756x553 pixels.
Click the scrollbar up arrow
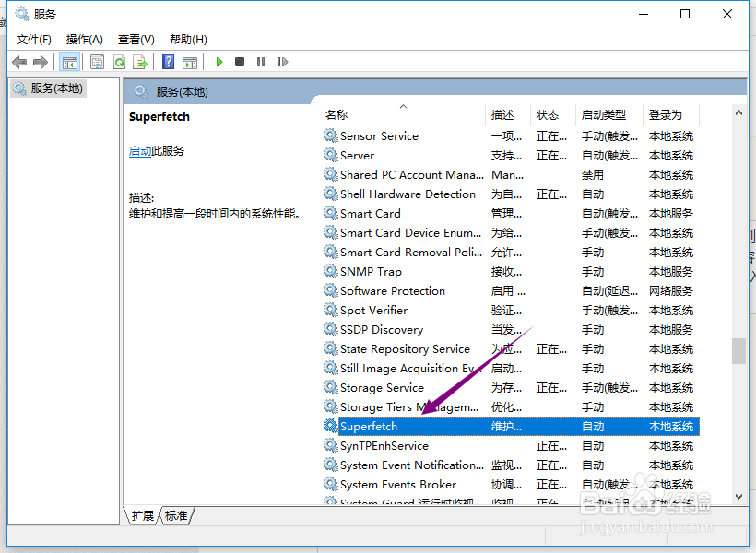738,112
